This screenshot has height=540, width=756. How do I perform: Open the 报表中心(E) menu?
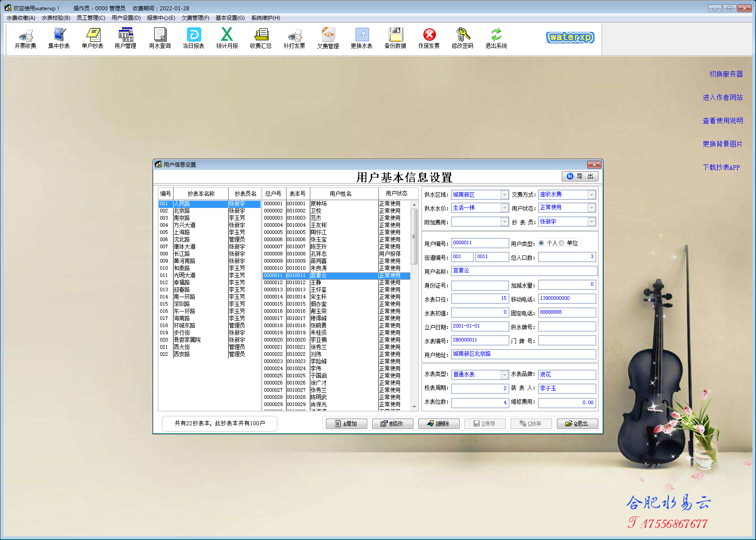point(161,18)
